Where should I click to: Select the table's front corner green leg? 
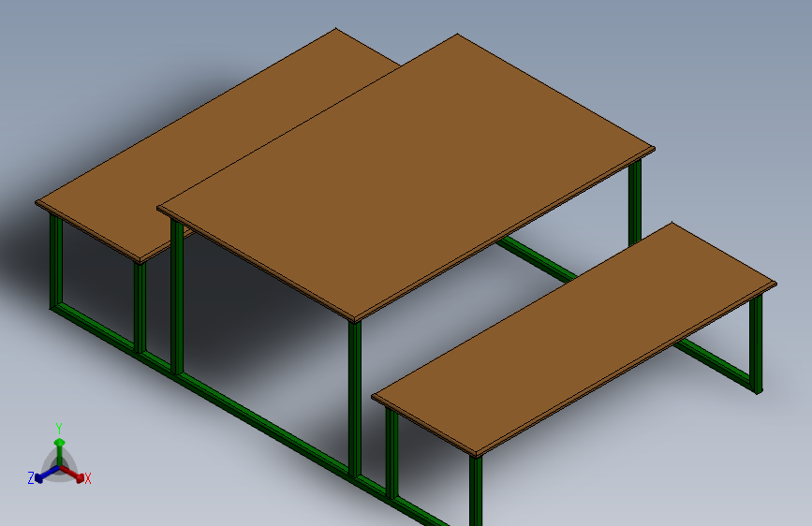[355, 399]
